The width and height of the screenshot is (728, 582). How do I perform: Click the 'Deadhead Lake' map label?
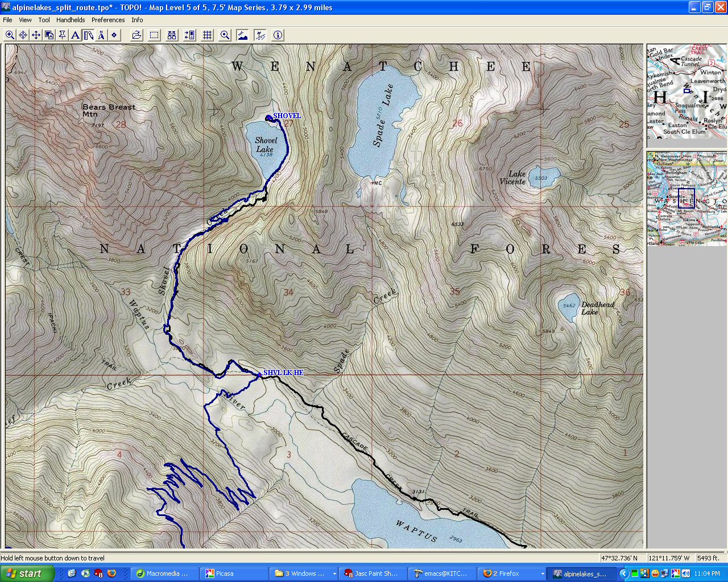[597, 308]
